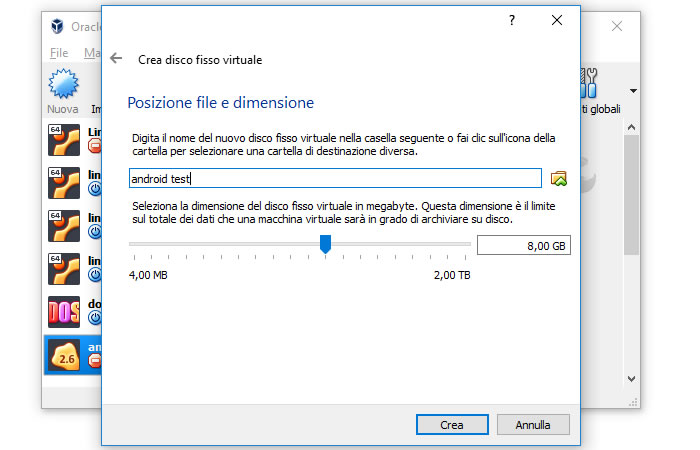Click the scroll down arrow in VirtualBox window

pos(631,379)
